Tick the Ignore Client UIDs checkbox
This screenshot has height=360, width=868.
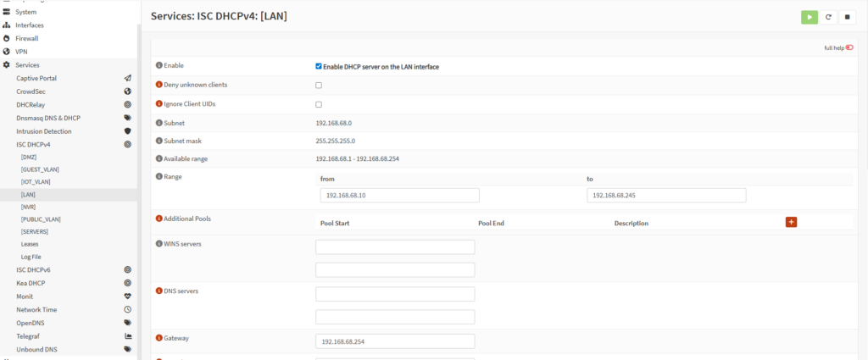pyautogui.click(x=319, y=105)
